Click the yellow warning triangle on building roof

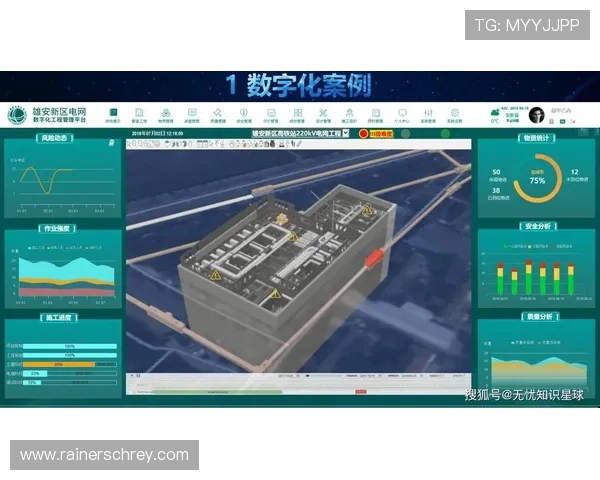[292, 236]
